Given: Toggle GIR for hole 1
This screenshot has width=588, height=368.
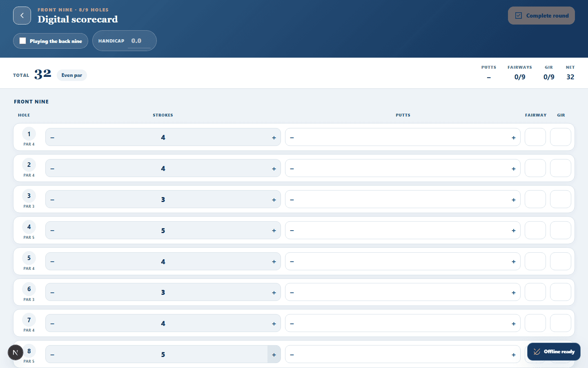Looking at the screenshot, I should click(561, 137).
